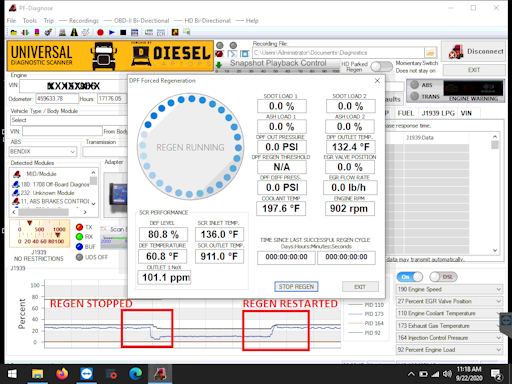Image resolution: width=512 pixels, height=384 pixels.
Task: Stop recording with the black square icon
Action: [x=123, y=32]
